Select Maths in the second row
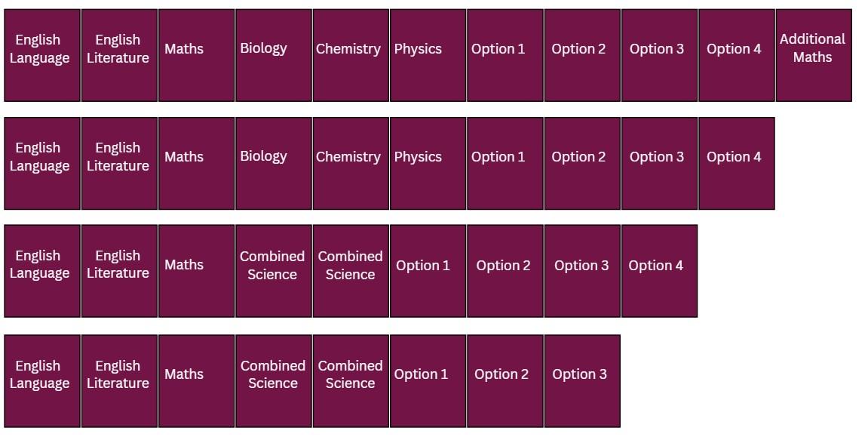This screenshot has width=868, height=437. pos(196,163)
